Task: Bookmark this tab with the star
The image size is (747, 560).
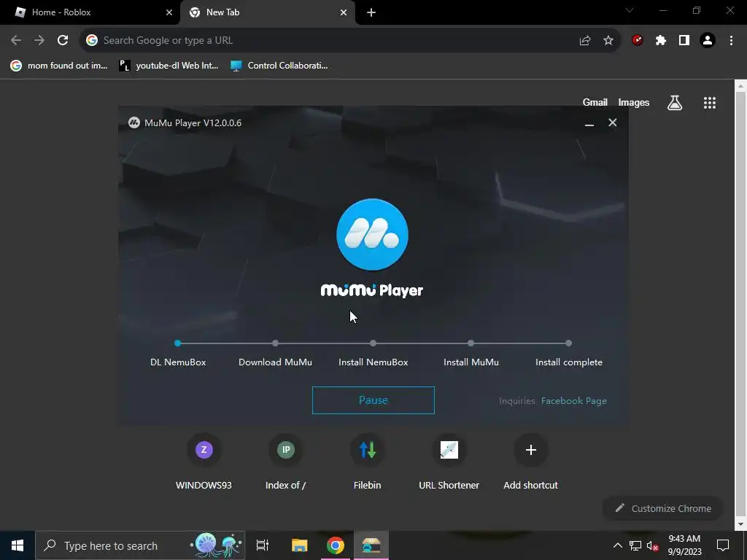Action: pos(608,41)
